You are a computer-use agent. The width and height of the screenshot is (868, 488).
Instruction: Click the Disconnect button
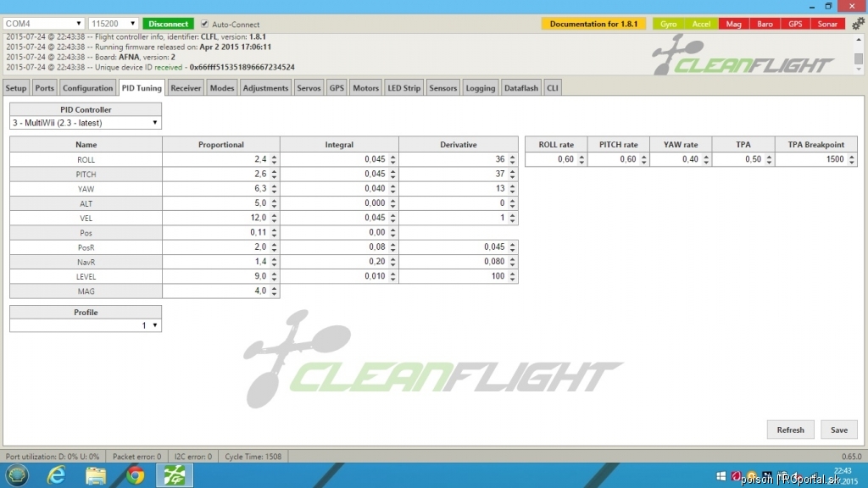point(169,24)
